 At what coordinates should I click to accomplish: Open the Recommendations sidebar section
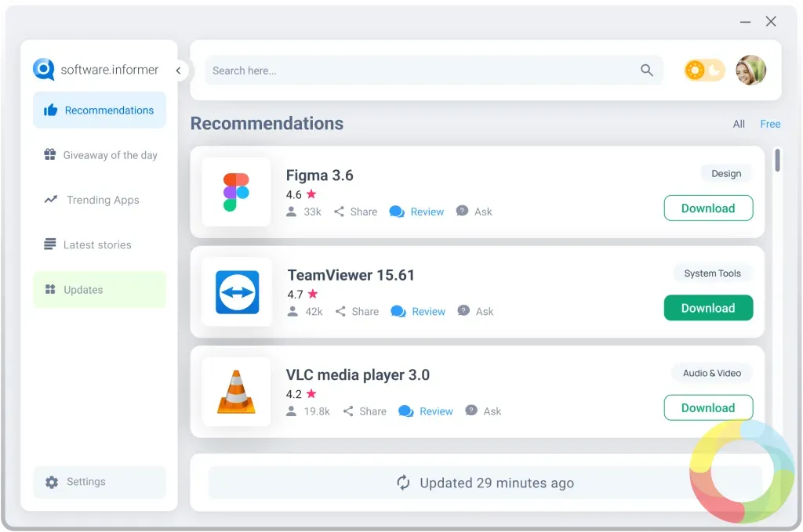tap(100, 110)
